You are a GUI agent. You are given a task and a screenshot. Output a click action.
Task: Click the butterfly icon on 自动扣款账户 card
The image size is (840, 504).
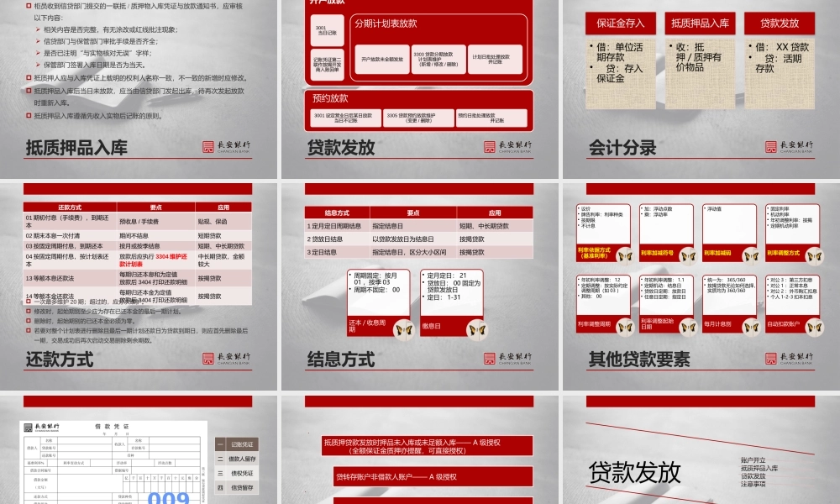click(813, 326)
